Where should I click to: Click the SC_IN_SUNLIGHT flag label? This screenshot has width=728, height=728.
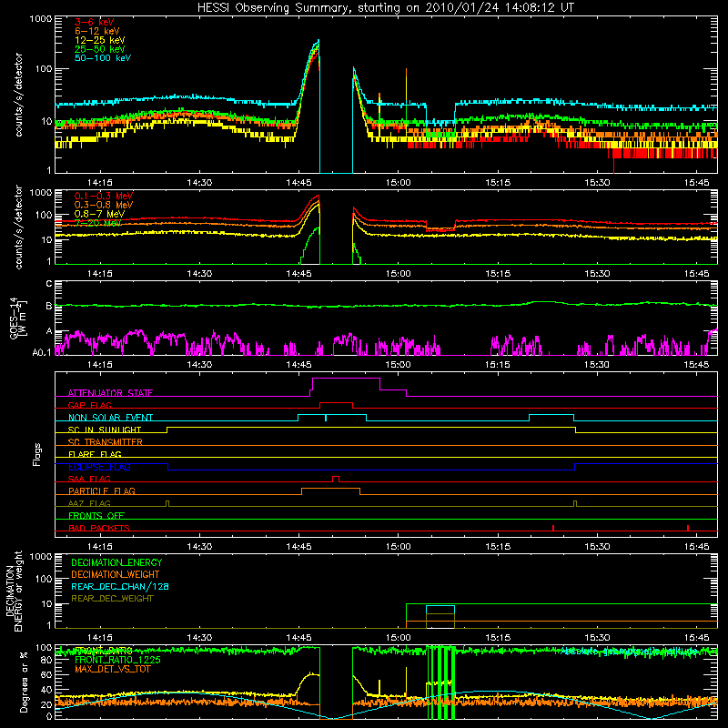(105, 430)
